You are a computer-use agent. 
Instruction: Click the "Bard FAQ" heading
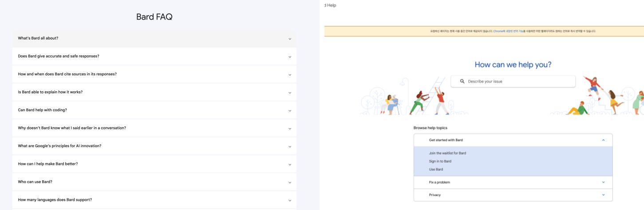pos(154,17)
